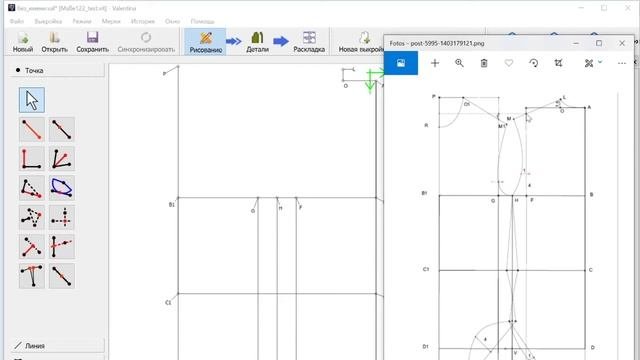Switch to Раскладка layout mode

click(x=309, y=42)
